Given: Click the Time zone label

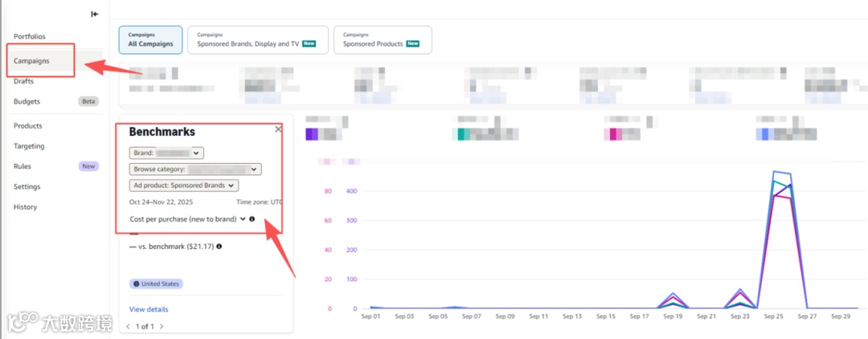Looking at the screenshot, I should point(259,202).
